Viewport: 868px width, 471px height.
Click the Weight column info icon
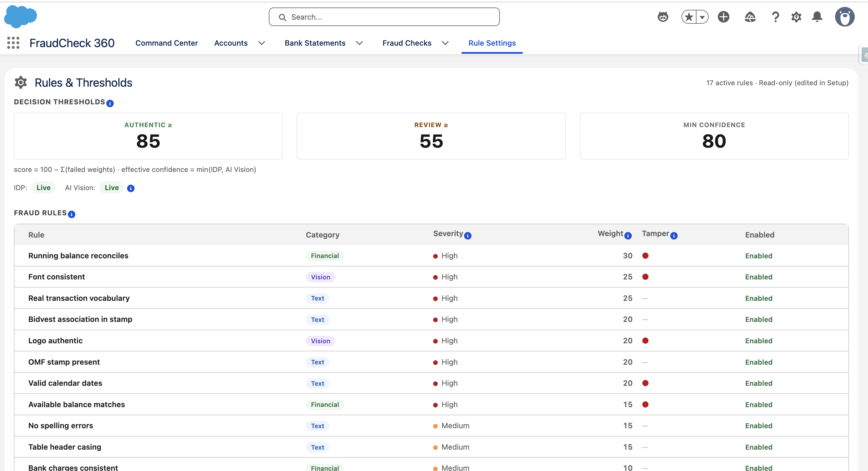coord(628,236)
